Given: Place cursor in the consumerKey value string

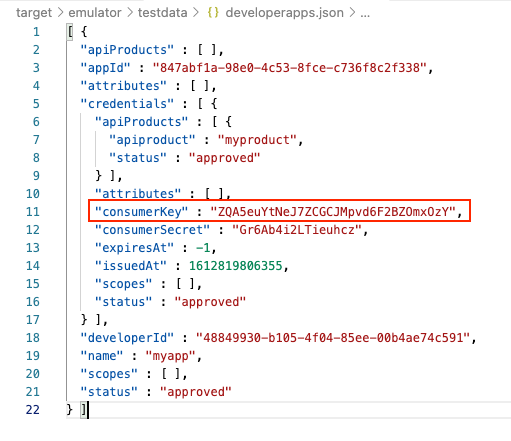Looking at the screenshot, I should (333, 212).
